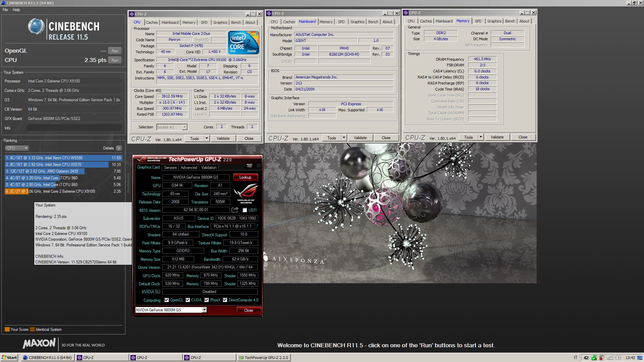The image size is (644, 362).
Task: Switch to Advanced tab in GPU-Z
Action: (x=189, y=168)
